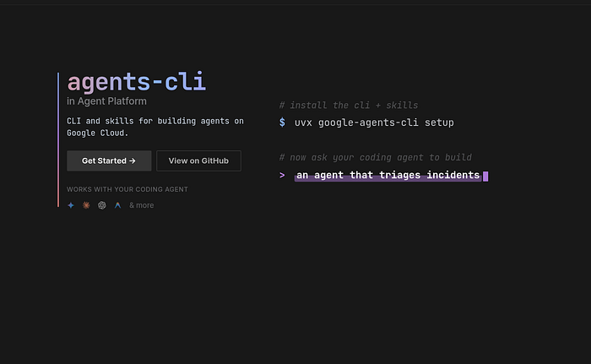
Task: Click the agents-cli heading
Action: coord(137,82)
